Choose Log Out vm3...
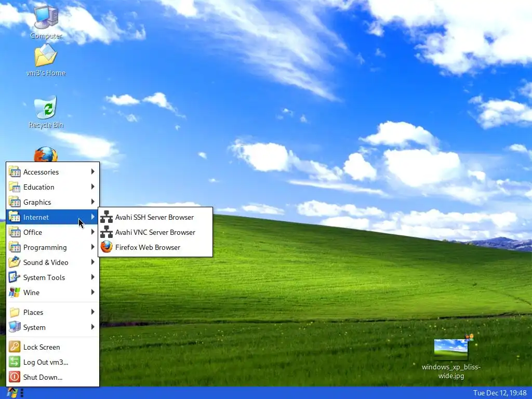 pyautogui.click(x=52, y=362)
